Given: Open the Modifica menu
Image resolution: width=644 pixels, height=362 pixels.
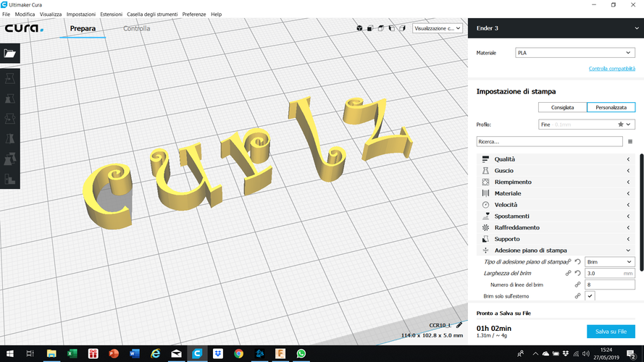Looking at the screenshot, I should (25, 14).
